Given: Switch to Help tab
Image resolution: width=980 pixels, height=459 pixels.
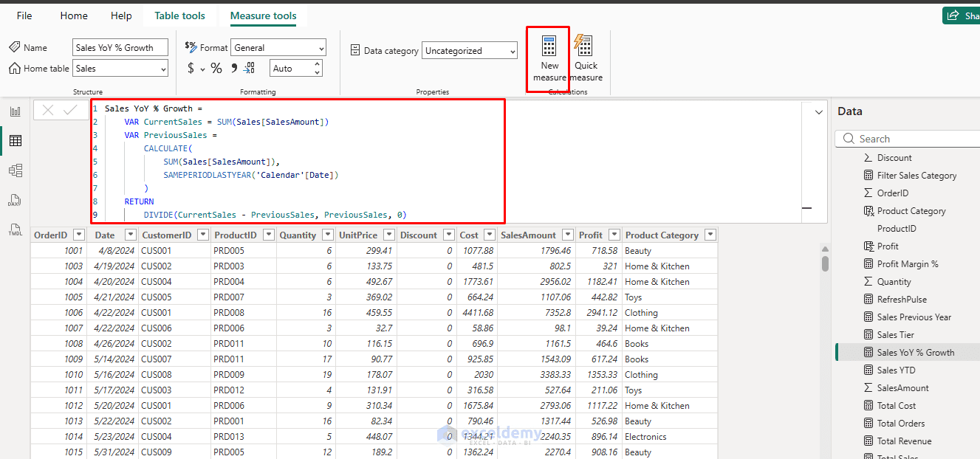Looking at the screenshot, I should pos(121,15).
